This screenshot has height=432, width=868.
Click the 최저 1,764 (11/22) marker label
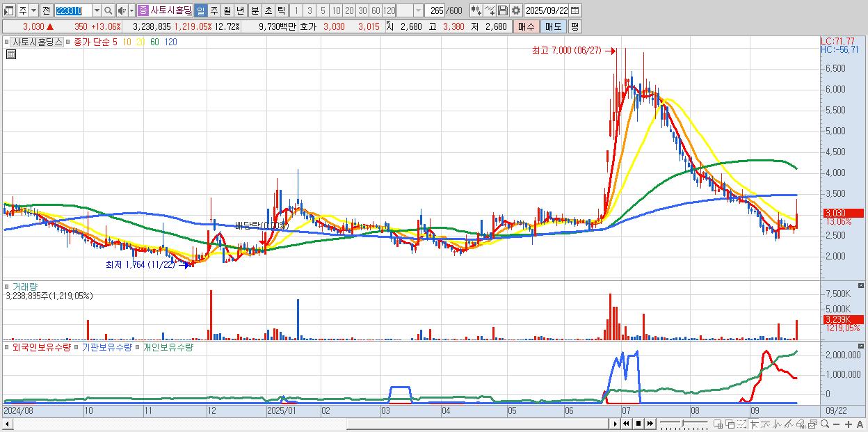click(x=142, y=265)
